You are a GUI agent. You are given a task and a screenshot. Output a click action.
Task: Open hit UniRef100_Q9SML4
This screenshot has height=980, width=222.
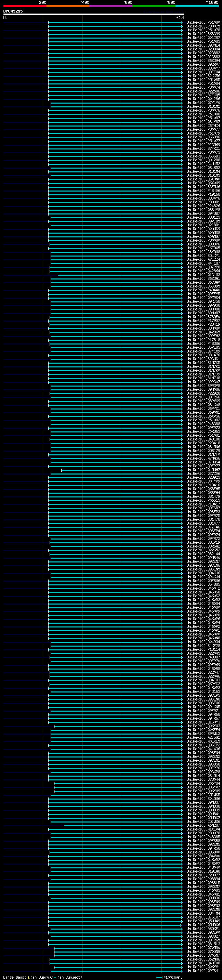(x=203, y=45)
